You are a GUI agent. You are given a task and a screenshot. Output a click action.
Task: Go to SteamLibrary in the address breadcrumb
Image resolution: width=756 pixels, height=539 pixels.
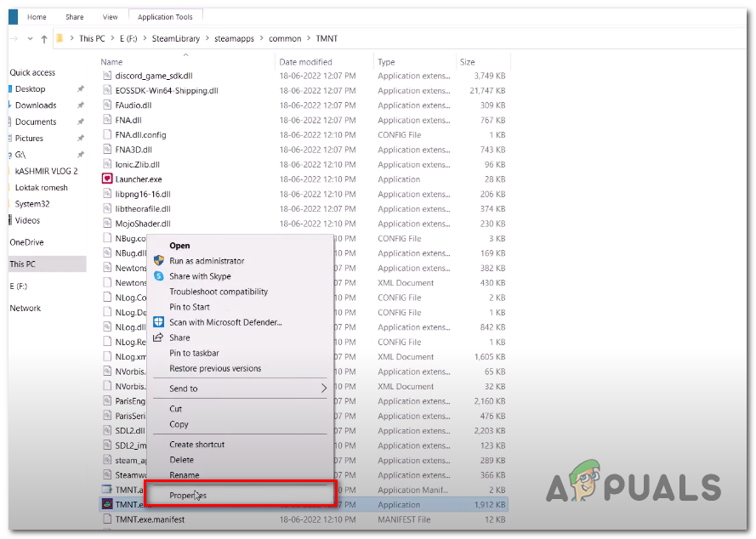tap(175, 38)
